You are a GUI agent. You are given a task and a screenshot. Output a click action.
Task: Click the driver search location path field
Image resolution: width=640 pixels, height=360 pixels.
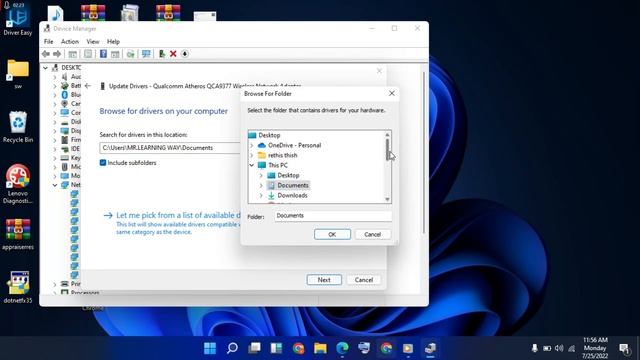click(x=170, y=148)
